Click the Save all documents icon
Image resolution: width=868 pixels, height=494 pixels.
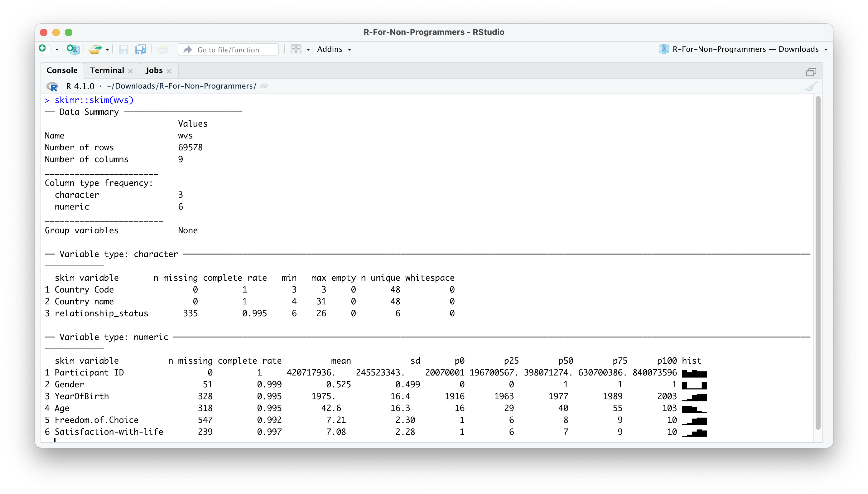pyautogui.click(x=140, y=50)
